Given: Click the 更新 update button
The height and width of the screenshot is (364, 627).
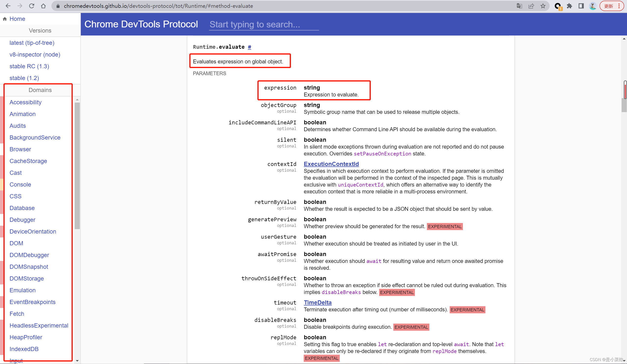Looking at the screenshot, I should tap(612, 6).
